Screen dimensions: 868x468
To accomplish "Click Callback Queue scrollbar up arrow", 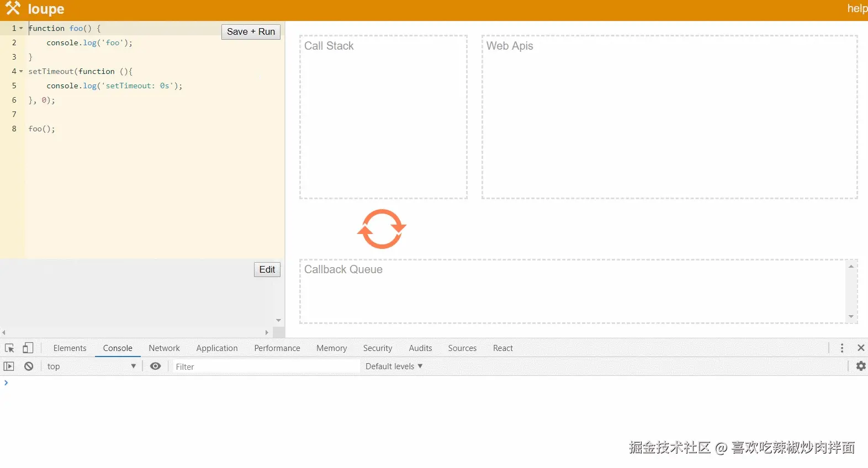I will coord(851,267).
